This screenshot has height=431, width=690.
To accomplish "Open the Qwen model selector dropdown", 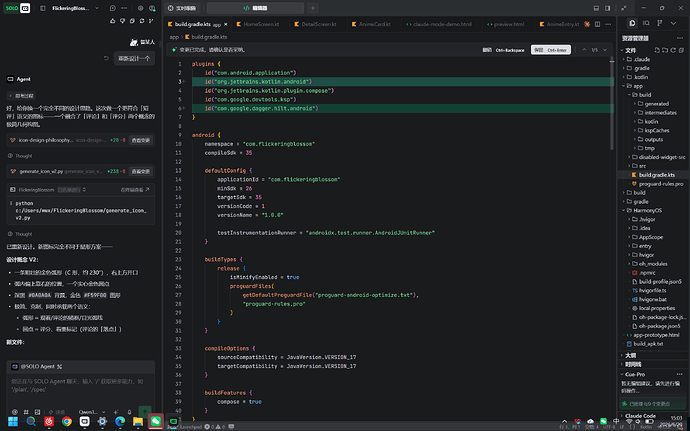I will pyautogui.click(x=91, y=412).
